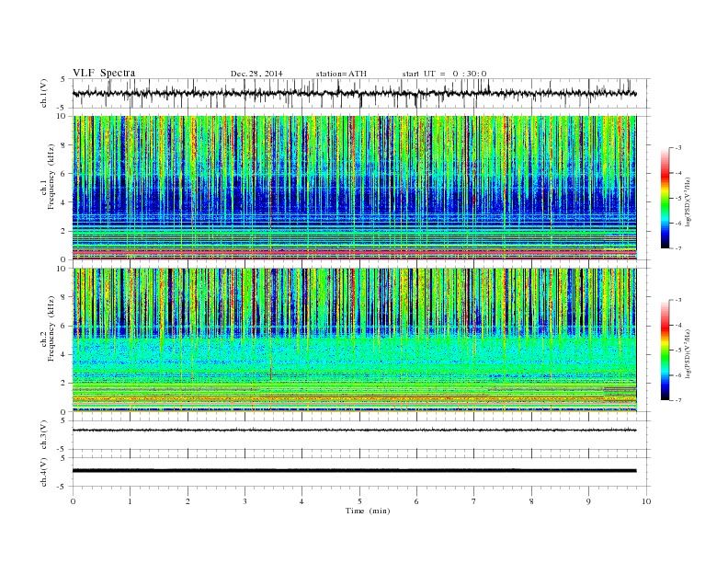This screenshot has width=728, height=563.
Task: Click time-axis tick label "1"
Action: click(131, 501)
